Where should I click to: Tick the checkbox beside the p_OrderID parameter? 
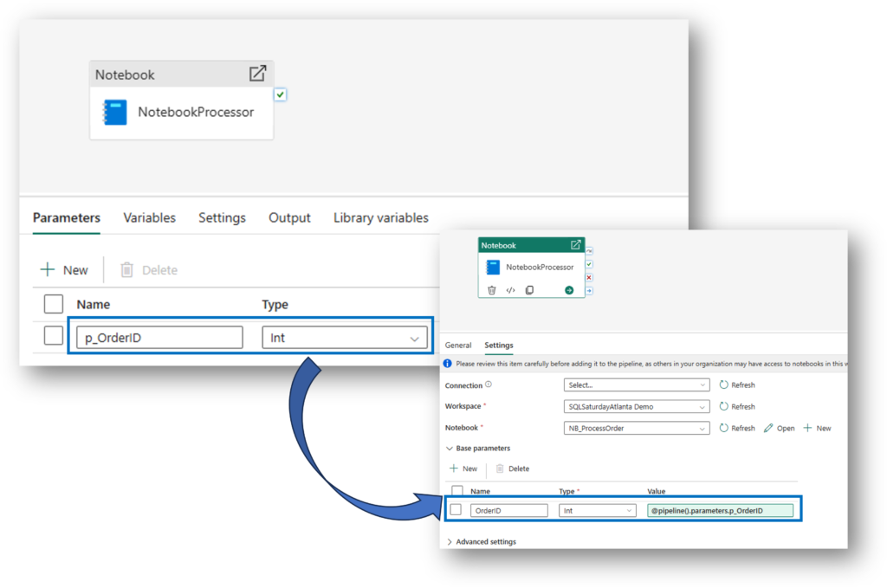(x=54, y=337)
